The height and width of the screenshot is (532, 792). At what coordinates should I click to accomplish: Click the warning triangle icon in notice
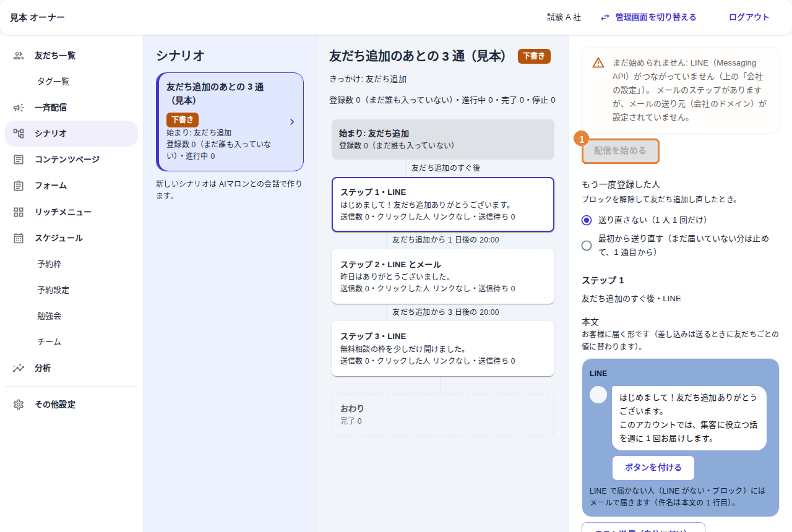coord(598,62)
